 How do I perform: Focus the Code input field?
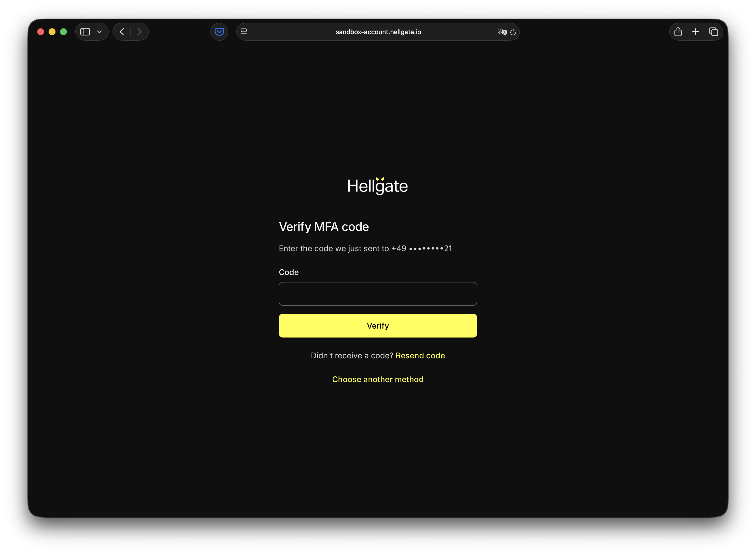click(378, 294)
